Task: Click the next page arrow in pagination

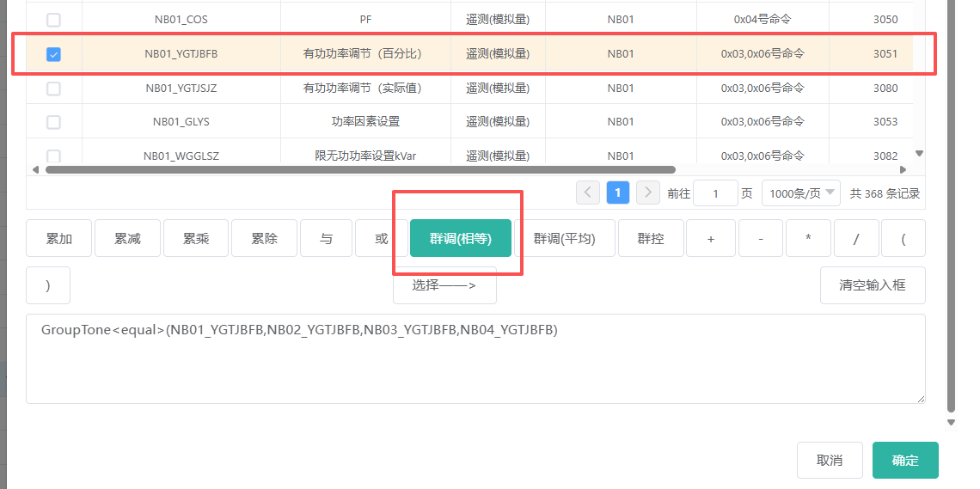Action: 648,193
